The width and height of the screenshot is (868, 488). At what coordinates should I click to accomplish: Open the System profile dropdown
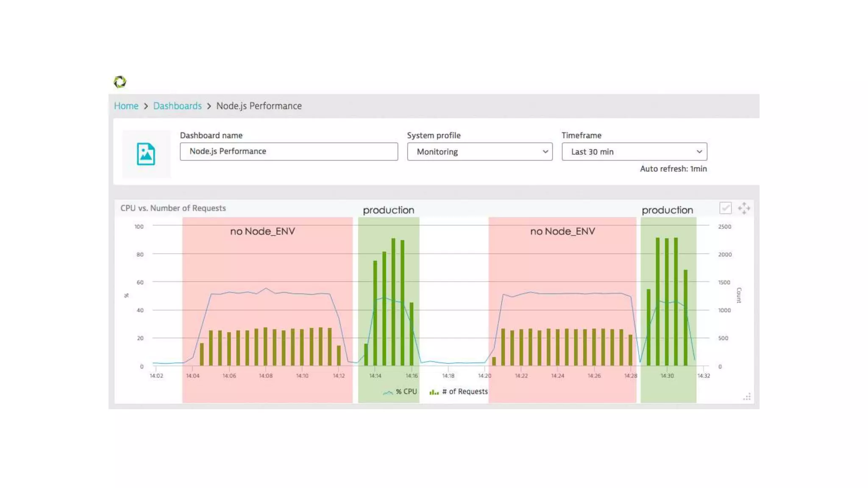coord(479,152)
